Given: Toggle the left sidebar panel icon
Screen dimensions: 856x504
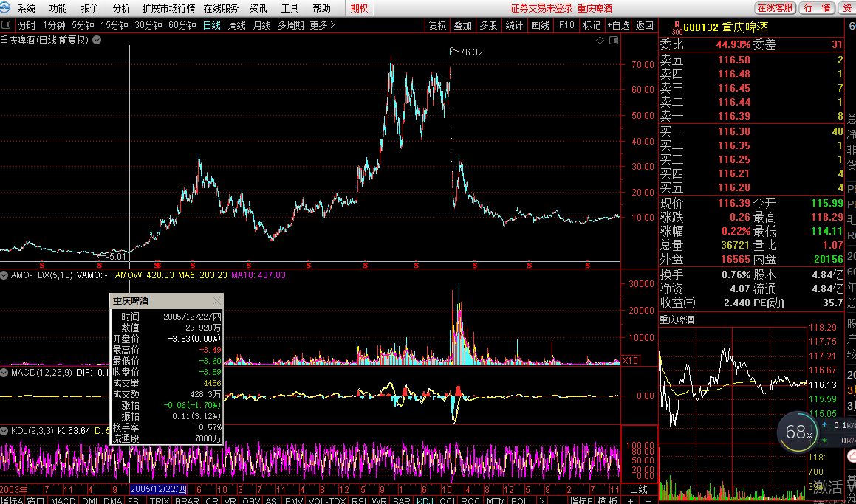Looking at the screenshot, I should (7, 25).
